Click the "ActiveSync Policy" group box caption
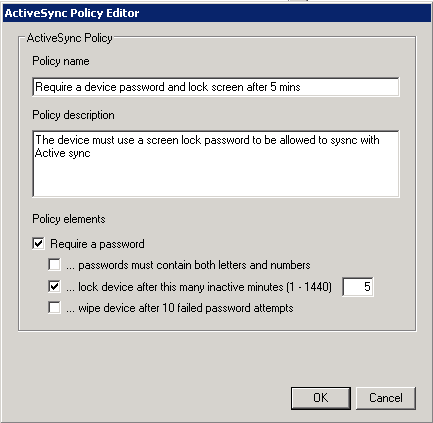This screenshot has width=433, height=423. [70, 38]
